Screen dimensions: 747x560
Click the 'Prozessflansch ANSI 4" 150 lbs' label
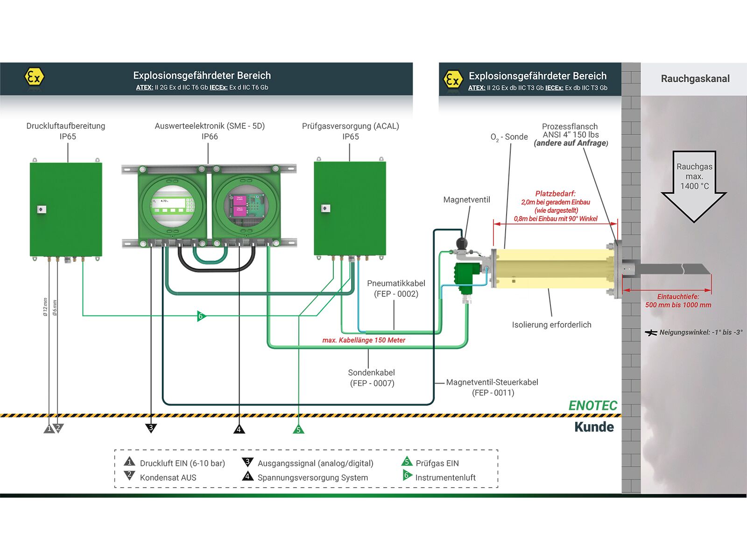click(x=570, y=131)
